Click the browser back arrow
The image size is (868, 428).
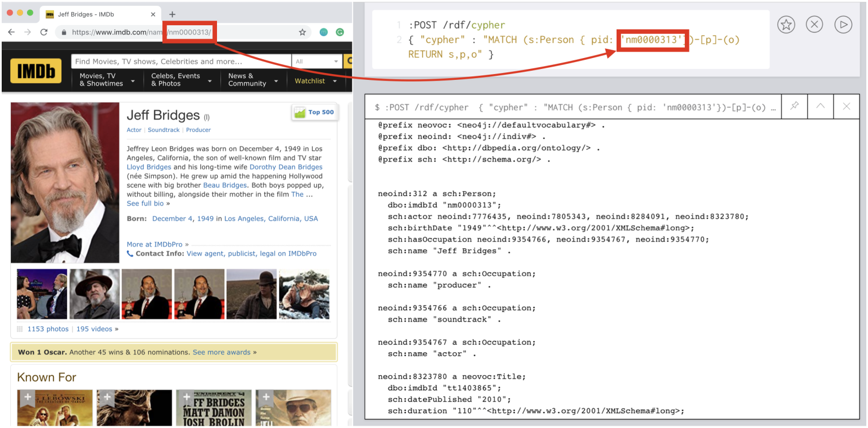click(x=11, y=32)
